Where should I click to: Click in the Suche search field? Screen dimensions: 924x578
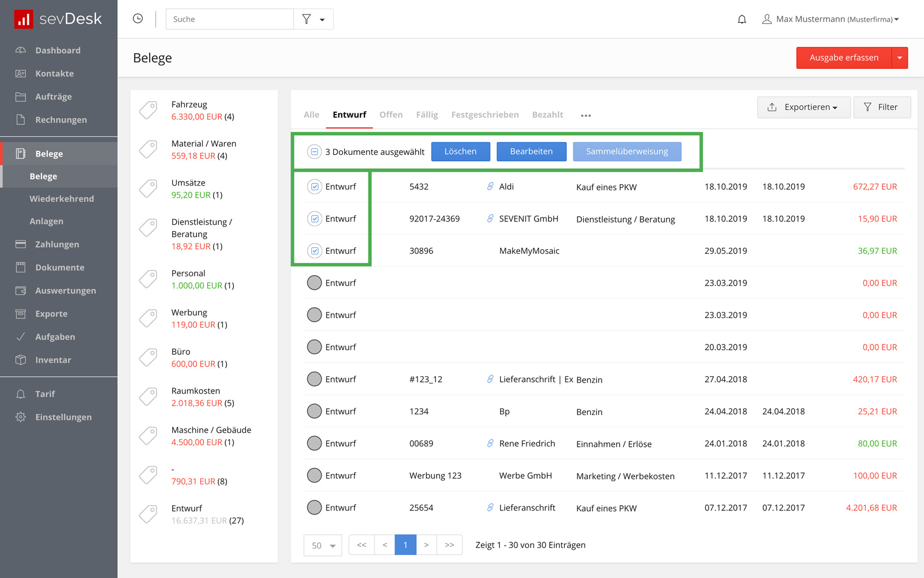229,19
